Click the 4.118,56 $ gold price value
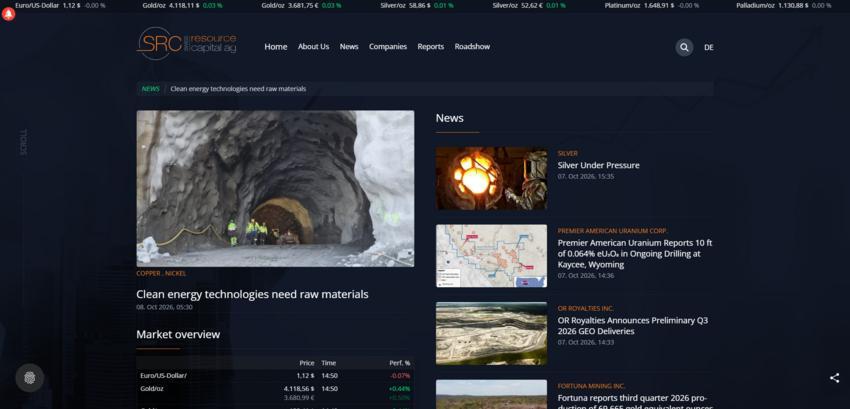Viewport: 850px width, 409px height. pyautogui.click(x=299, y=389)
